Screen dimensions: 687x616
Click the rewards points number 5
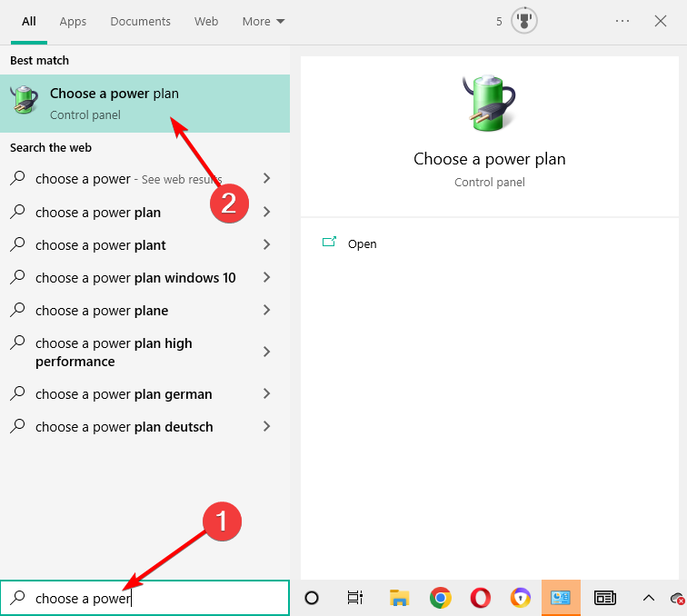[499, 22]
